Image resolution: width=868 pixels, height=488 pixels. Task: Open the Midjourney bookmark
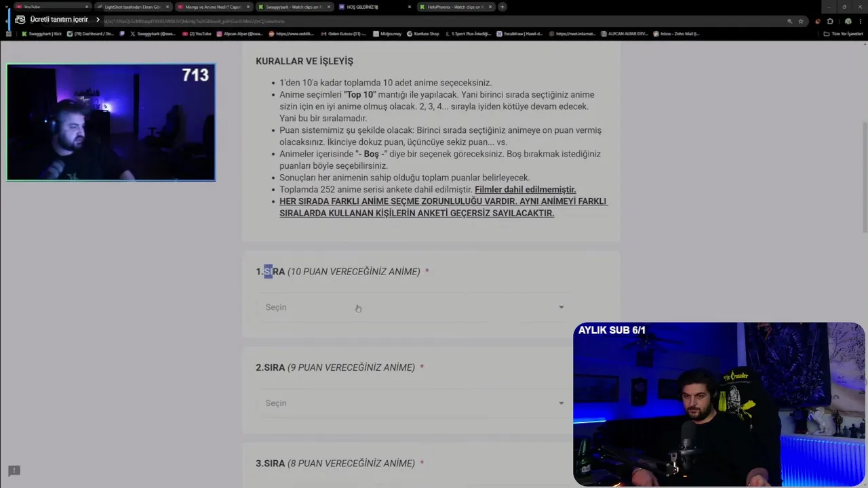pos(387,33)
